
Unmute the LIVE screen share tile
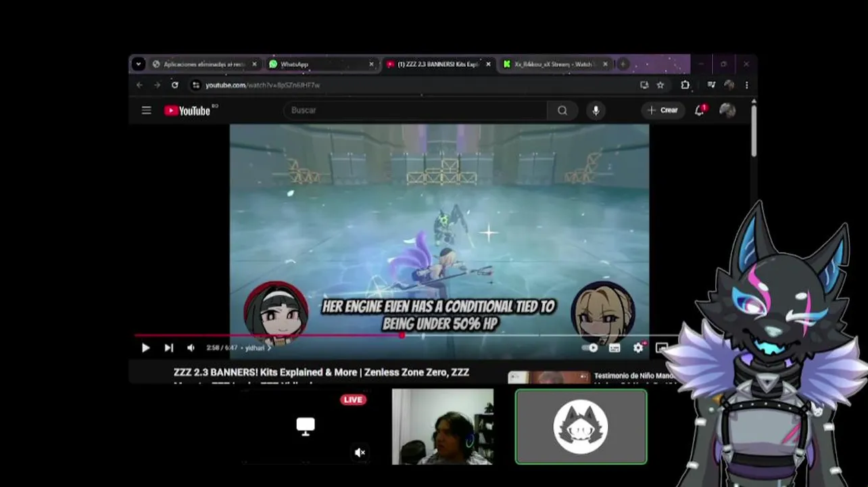(360, 453)
